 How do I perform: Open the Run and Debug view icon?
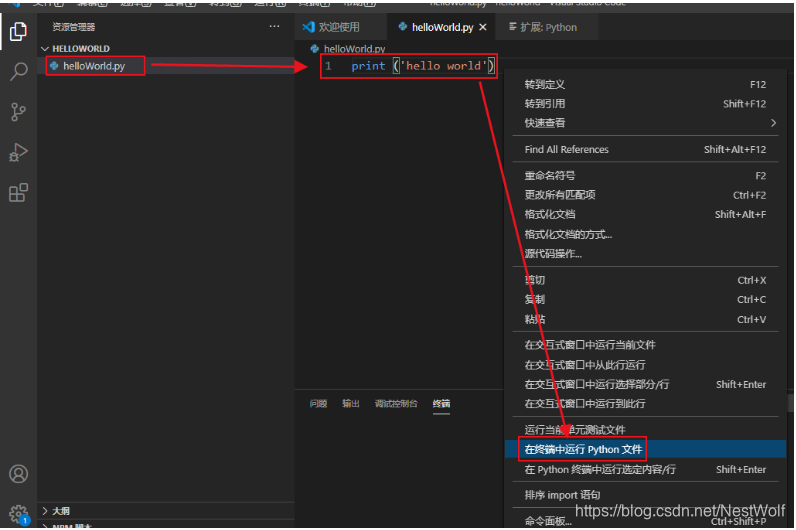click(x=18, y=152)
